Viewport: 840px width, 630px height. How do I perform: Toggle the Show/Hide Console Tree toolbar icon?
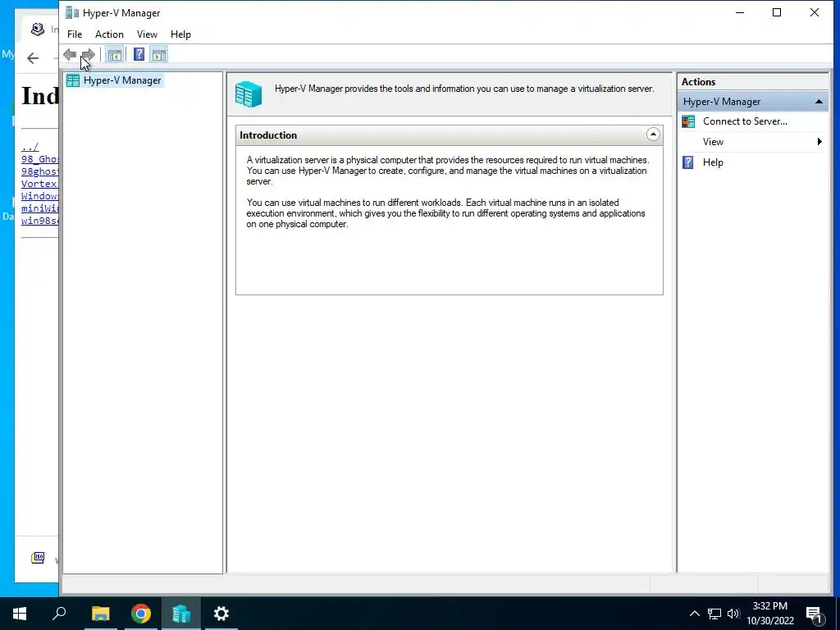114,55
